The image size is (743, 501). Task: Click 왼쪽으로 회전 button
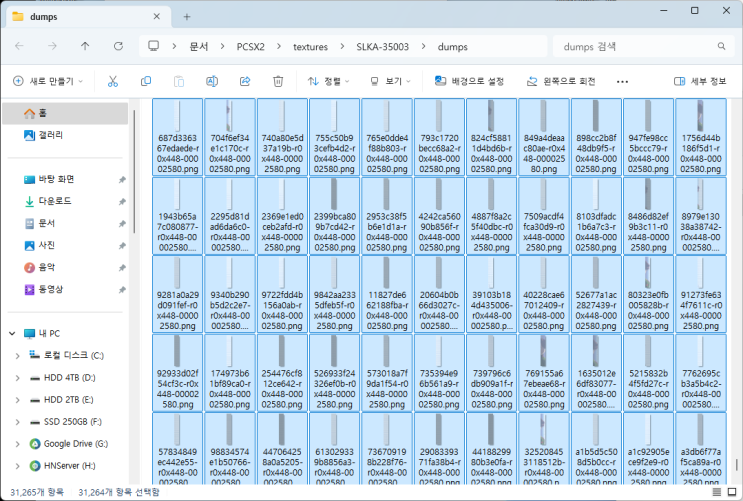coord(560,81)
